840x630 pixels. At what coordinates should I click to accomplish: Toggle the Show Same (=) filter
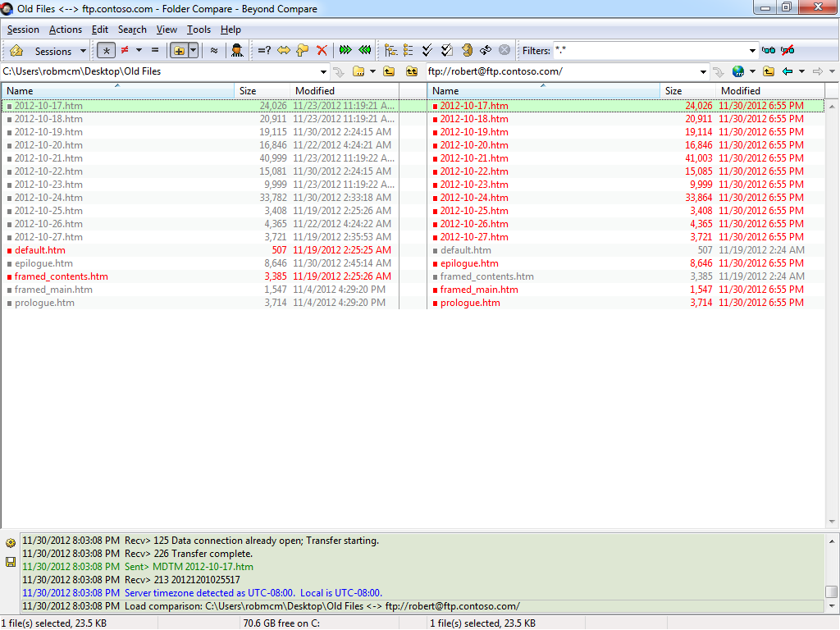click(154, 51)
